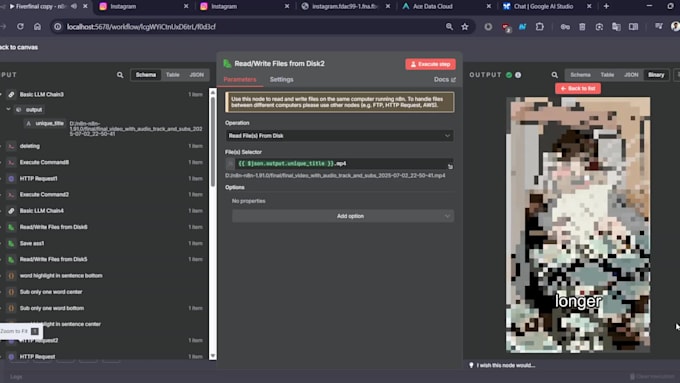Switch input view to JSON
The width and height of the screenshot is (680, 383).
(196, 75)
